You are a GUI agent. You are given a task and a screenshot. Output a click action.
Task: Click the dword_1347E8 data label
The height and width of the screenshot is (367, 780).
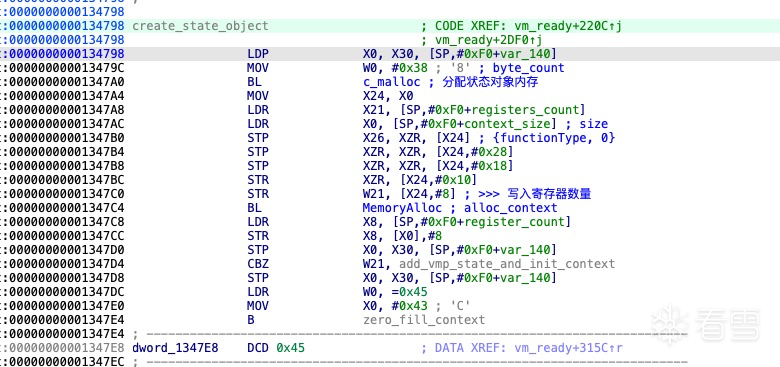click(x=175, y=348)
